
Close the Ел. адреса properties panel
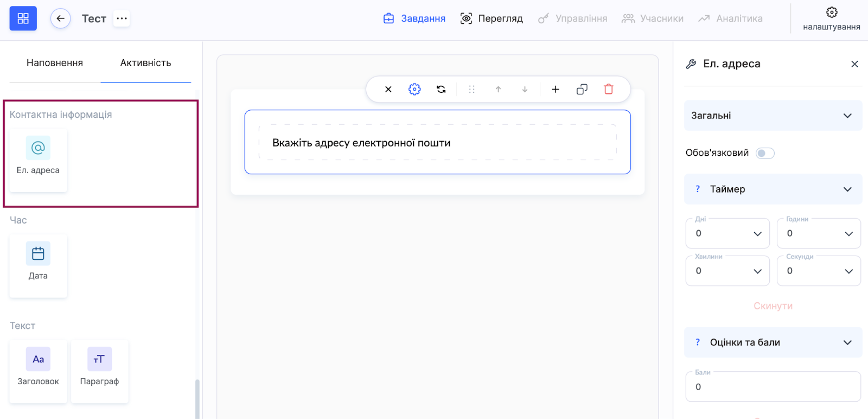pyautogui.click(x=854, y=64)
